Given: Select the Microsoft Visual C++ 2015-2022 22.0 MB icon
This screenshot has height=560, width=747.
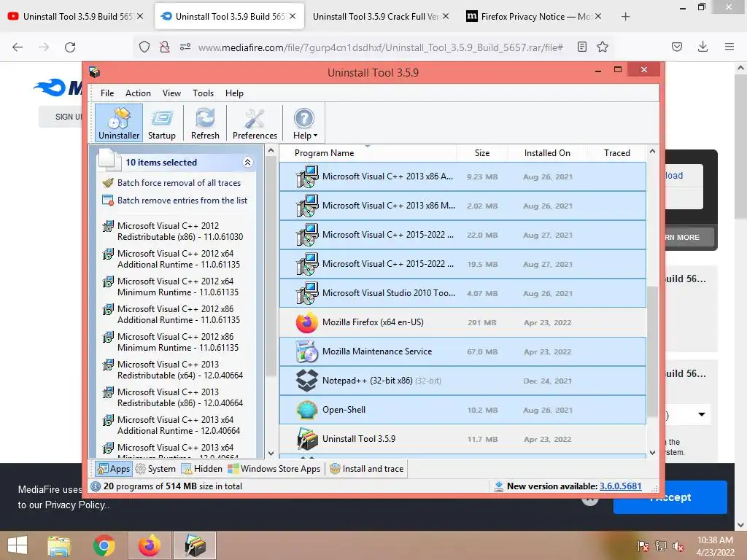Looking at the screenshot, I should click(x=307, y=235).
